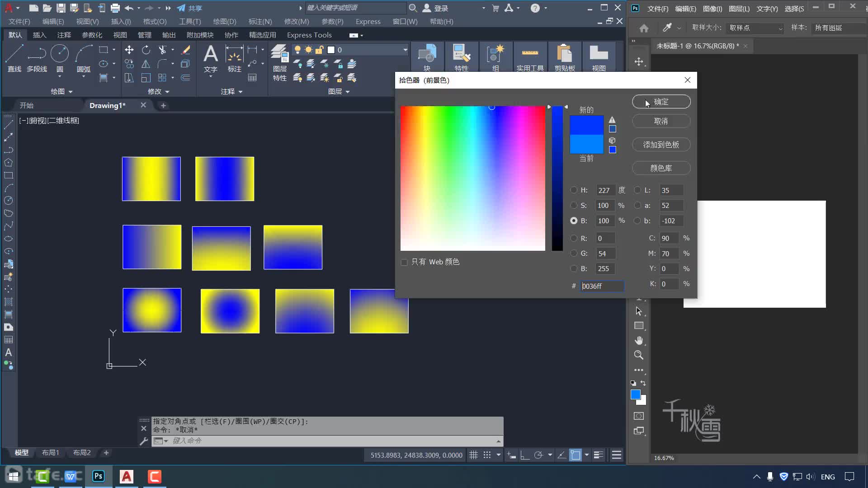This screenshot has width=868, height=488.
Task: Click the Block (块) panel icon
Action: pyautogui.click(x=427, y=57)
